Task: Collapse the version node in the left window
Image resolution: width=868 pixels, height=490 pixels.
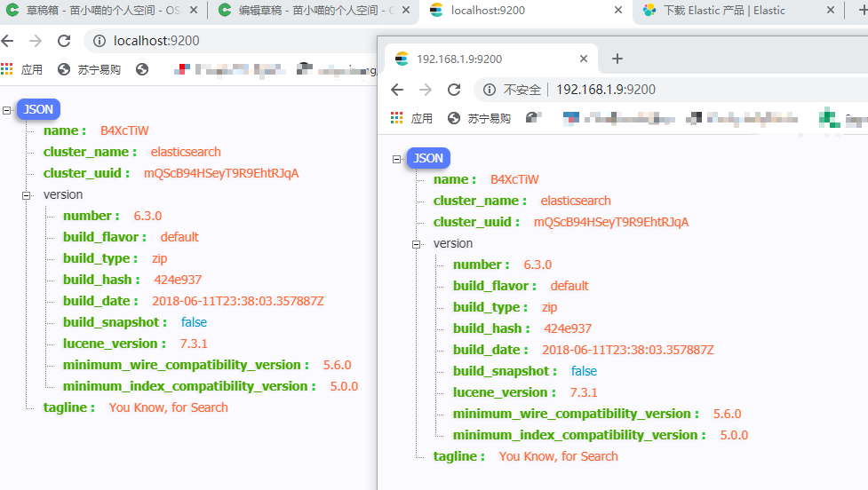Action: 26,195
